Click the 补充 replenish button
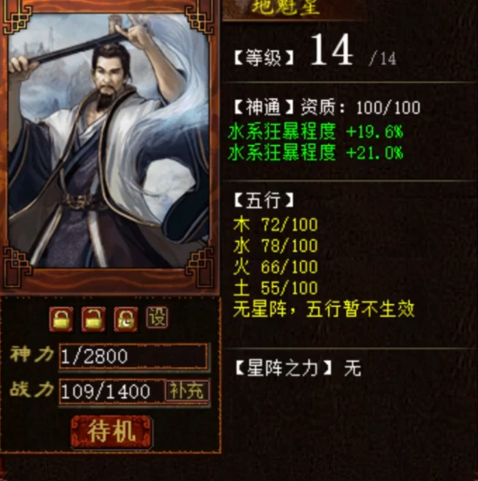This screenshot has height=481, width=478. [187, 390]
